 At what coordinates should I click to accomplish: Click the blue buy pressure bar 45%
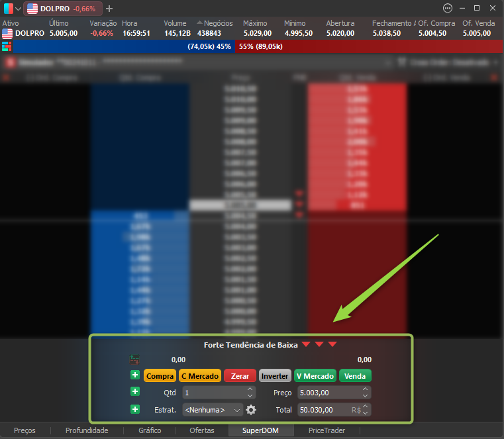tap(124, 46)
